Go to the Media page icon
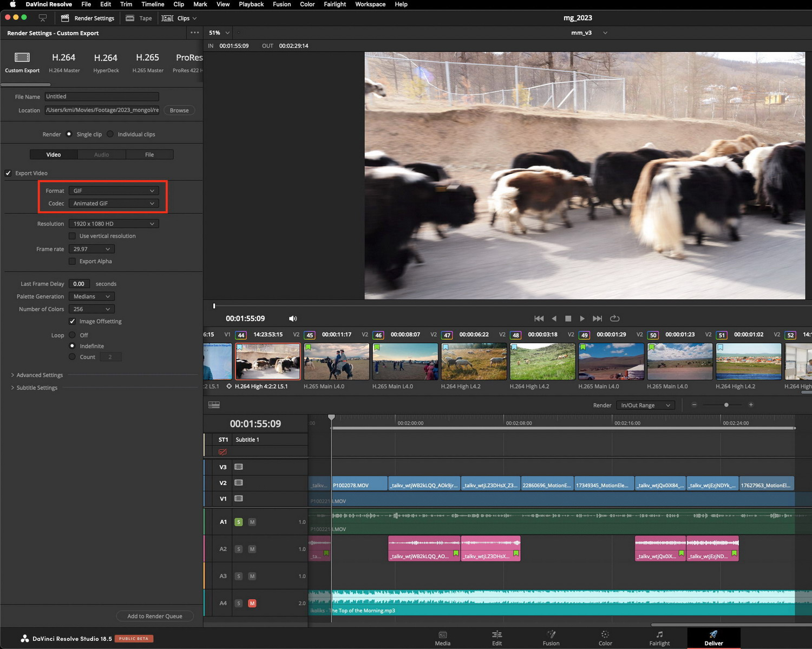Viewport: 812px width, 649px height. tap(442, 634)
